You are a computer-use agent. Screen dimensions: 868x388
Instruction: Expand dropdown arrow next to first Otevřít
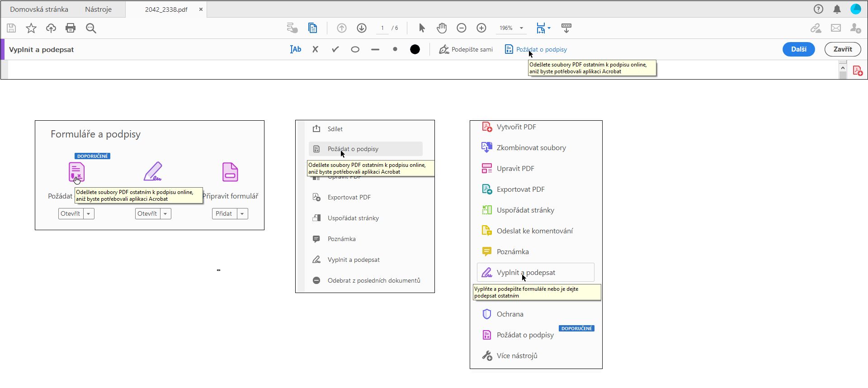tap(89, 214)
